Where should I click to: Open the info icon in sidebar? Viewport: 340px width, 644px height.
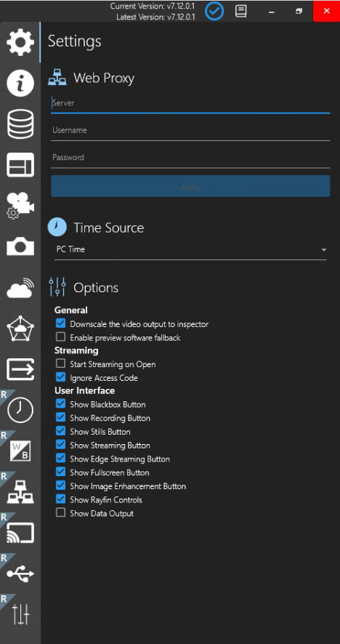coord(20,83)
